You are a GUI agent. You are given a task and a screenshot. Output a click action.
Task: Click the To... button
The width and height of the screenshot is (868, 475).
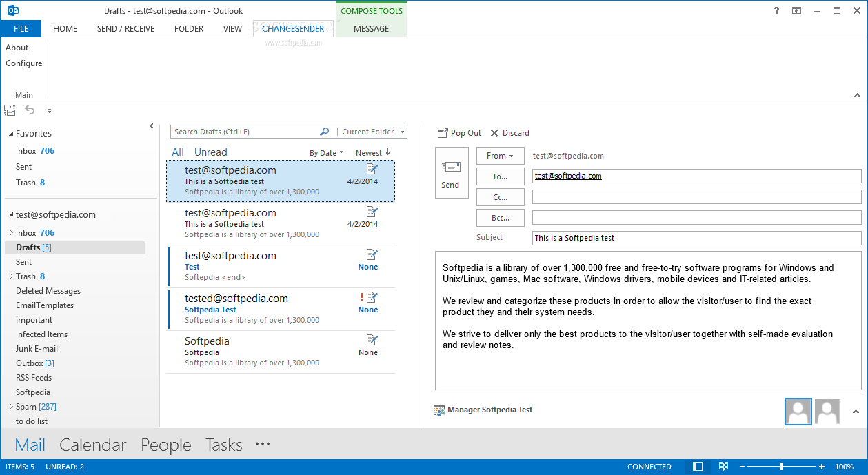[x=500, y=176]
